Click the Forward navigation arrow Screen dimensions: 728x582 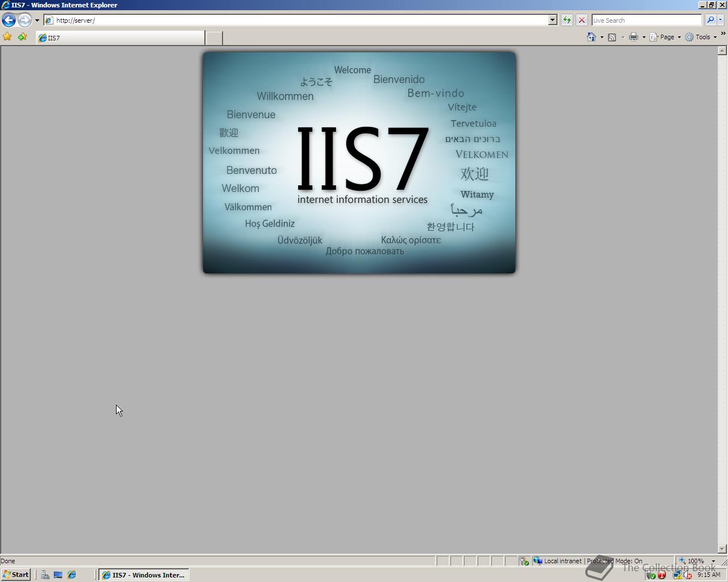[24, 20]
